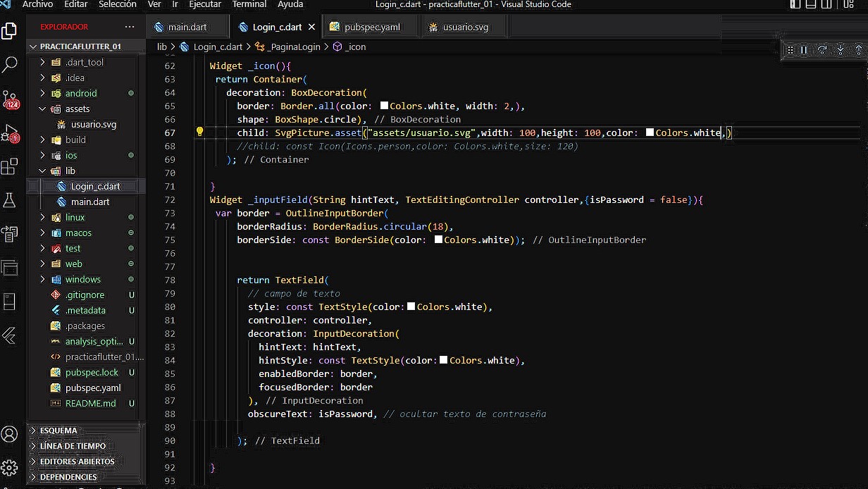Expand the ESQUEMA section
868x489 pixels.
(x=85, y=431)
